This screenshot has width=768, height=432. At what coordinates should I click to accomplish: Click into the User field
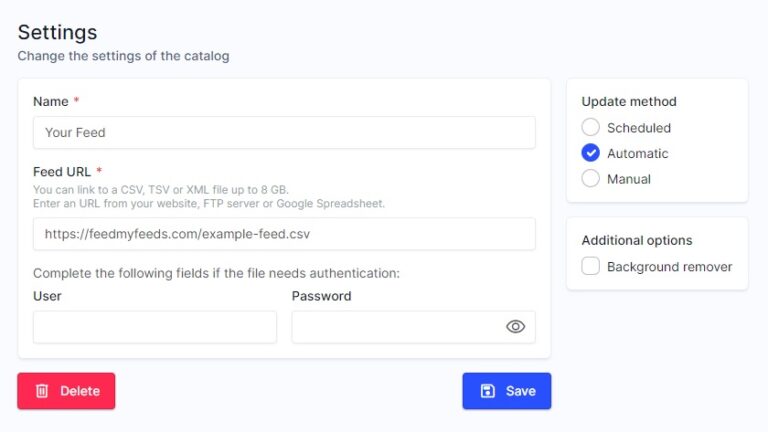[x=155, y=327]
